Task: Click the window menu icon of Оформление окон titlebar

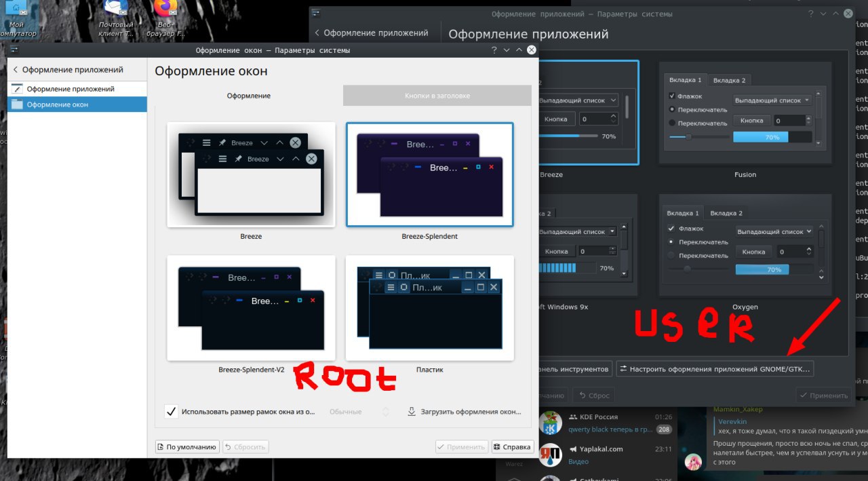Action: pyautogui.click(x=14, y=50)
